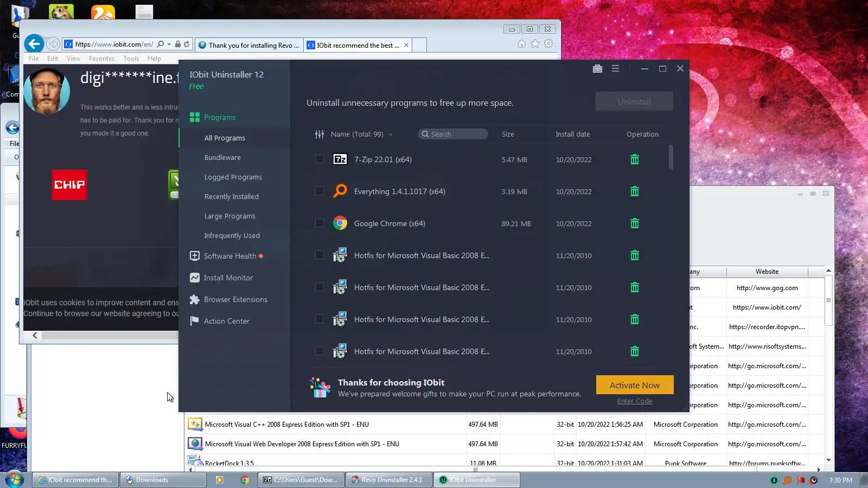Open Internet Explorer tools gear icon

point(548,44)
